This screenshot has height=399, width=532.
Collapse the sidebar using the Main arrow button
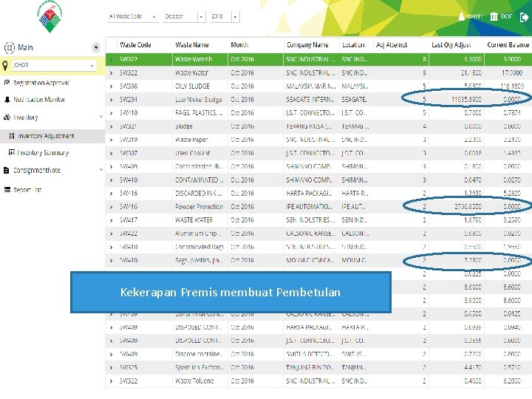pos(96,47)
